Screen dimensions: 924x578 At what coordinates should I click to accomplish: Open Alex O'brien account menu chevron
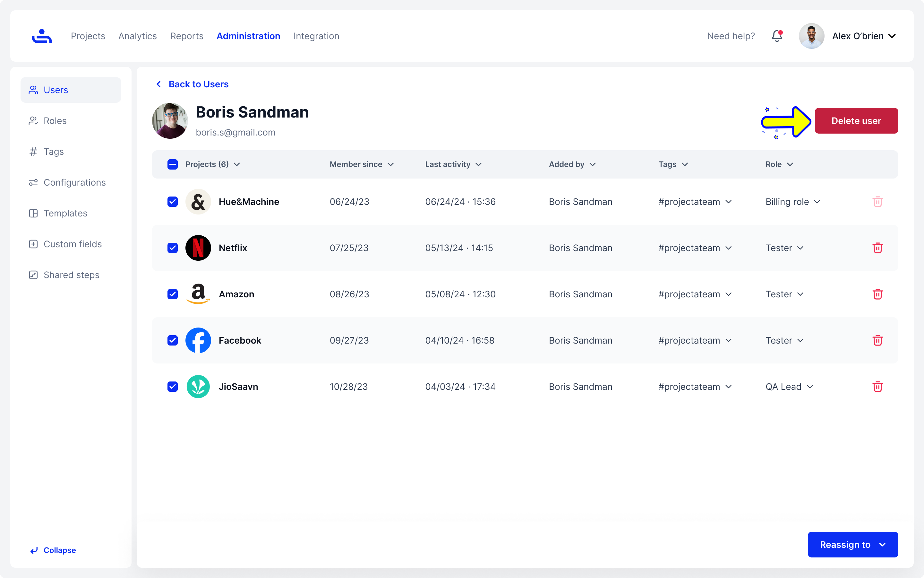[892, 36]
